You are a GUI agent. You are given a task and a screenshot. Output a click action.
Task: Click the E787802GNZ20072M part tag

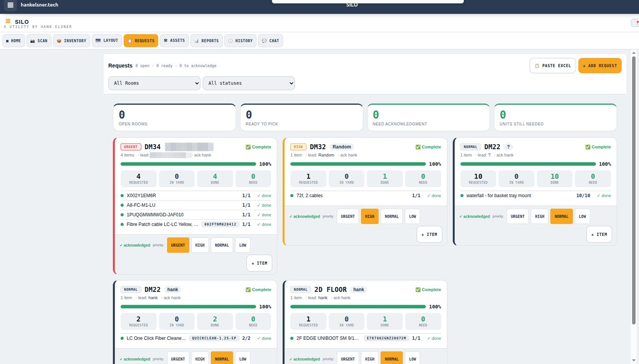[386, 338]
